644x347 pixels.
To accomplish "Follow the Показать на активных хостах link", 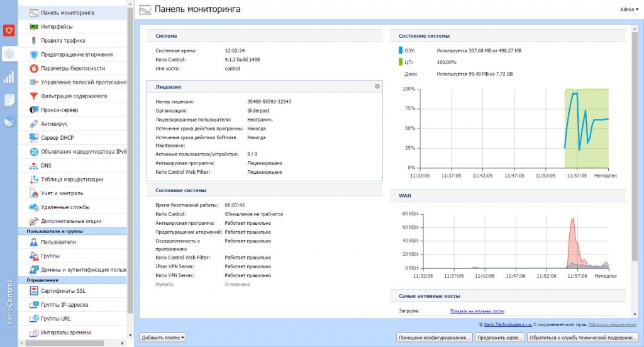I will click(x=477, y=311).
